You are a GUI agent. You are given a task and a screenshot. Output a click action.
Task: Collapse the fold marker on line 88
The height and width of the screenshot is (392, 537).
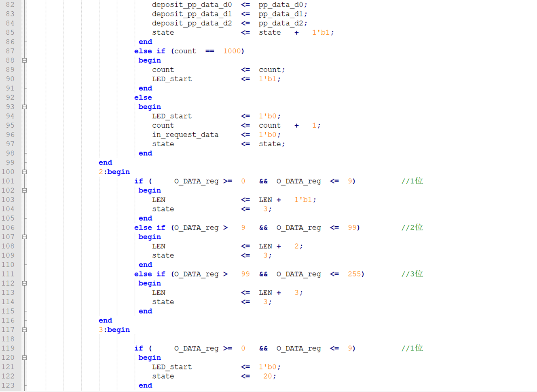(24, 61)
